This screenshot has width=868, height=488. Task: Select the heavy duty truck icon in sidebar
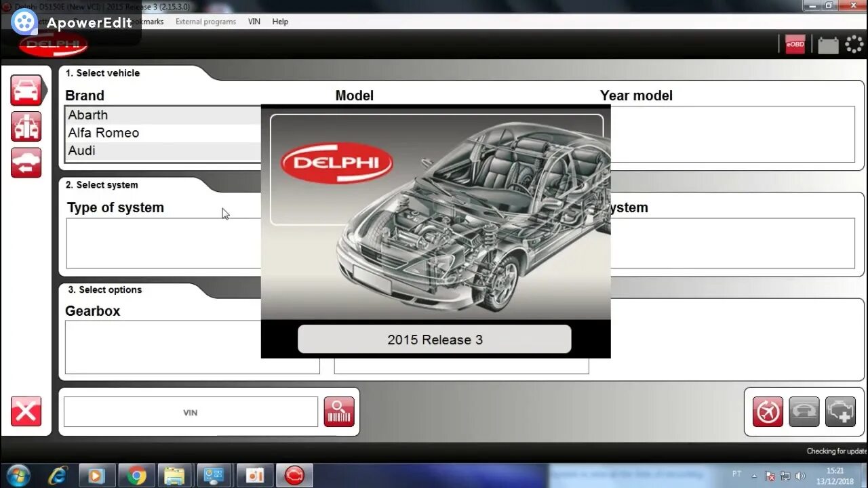tap(26, 127)
